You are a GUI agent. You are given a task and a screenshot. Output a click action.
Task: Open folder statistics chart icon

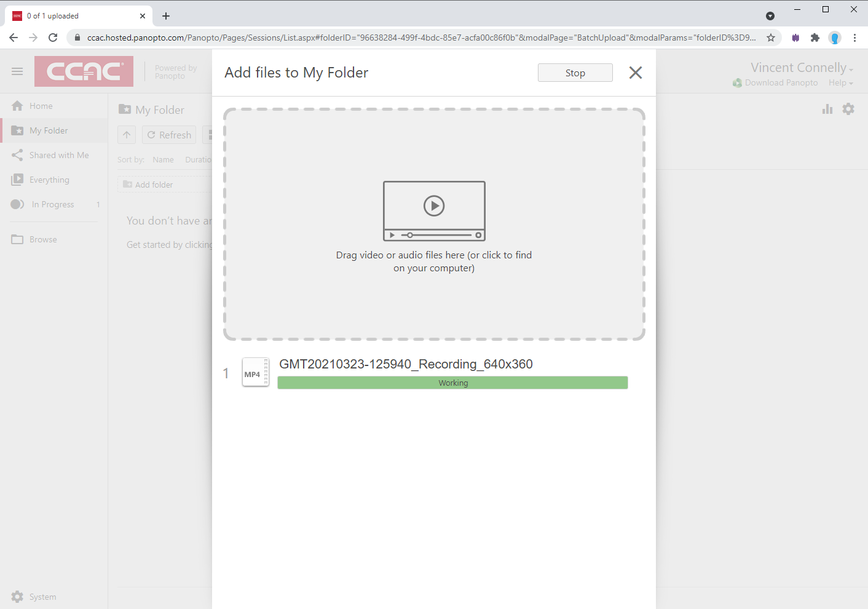click(827, 109)
